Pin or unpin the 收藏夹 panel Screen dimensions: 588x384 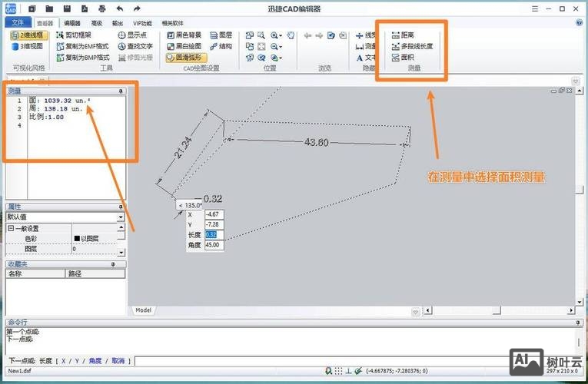(113, 264)
